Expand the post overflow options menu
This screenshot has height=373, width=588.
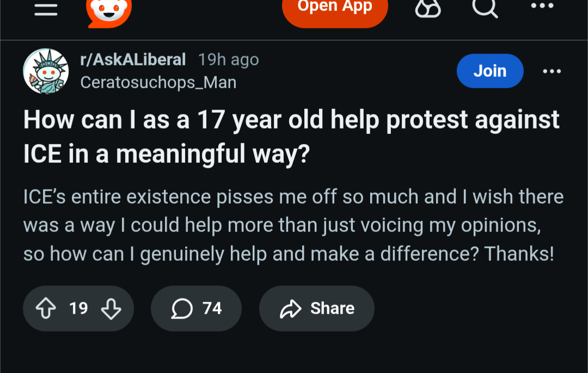coord(551,71)
